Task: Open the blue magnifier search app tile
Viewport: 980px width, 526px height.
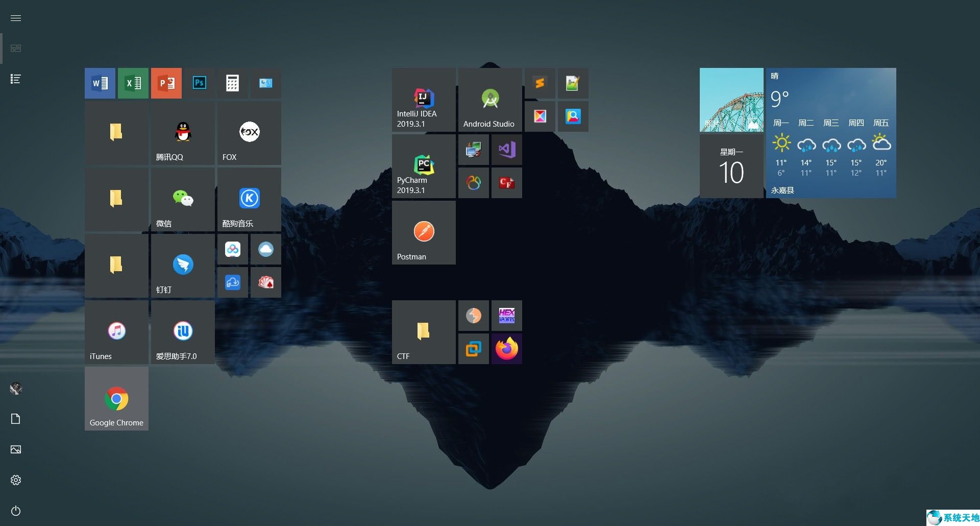Action: click(573, 116)
